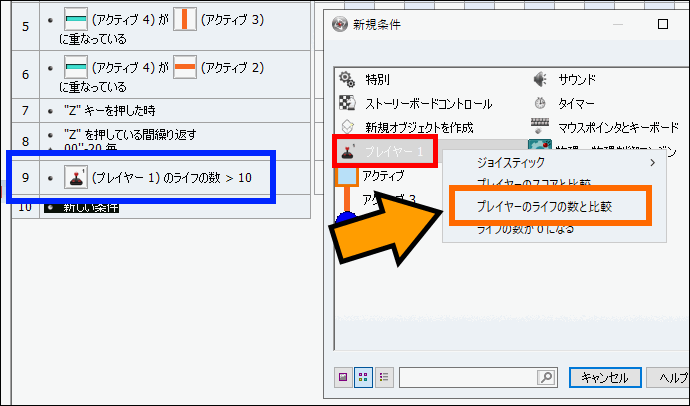Click the vertical orange アクティブ 3 icon in event 5
The image size is (690, 406).
click(x=185, y=19)
